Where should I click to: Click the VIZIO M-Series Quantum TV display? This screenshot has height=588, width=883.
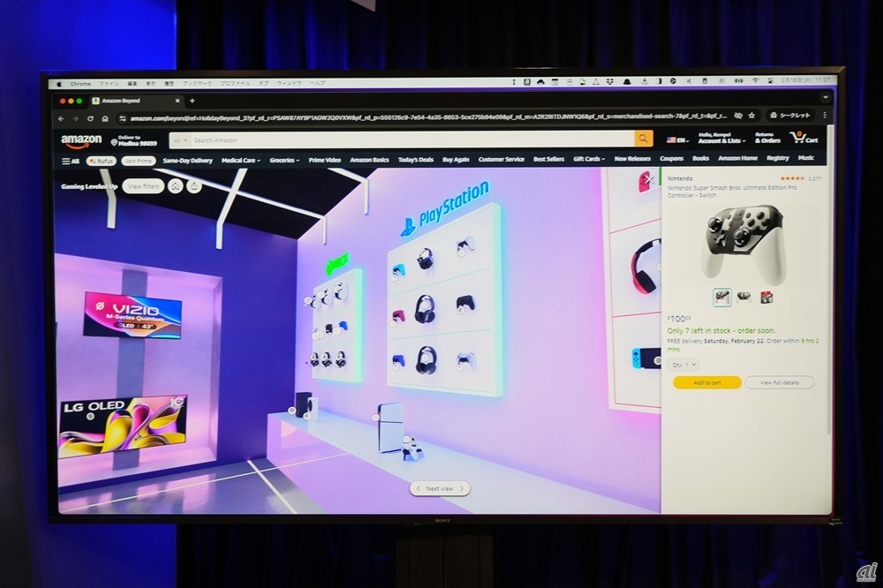tap(133, 315)
